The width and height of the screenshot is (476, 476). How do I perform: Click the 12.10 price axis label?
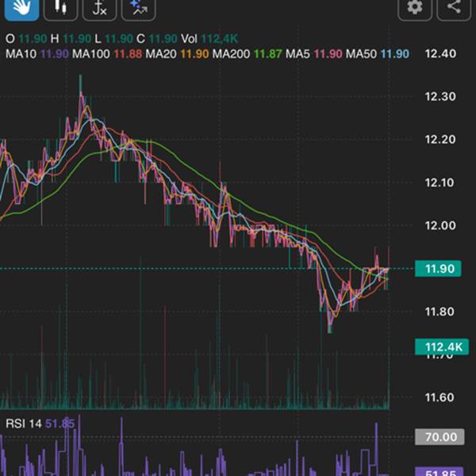440,182
